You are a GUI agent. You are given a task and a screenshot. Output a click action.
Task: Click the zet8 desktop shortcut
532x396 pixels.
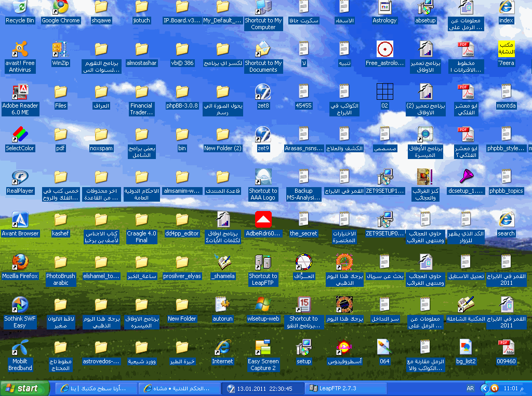pyautogui.click(x=263, y=92)
